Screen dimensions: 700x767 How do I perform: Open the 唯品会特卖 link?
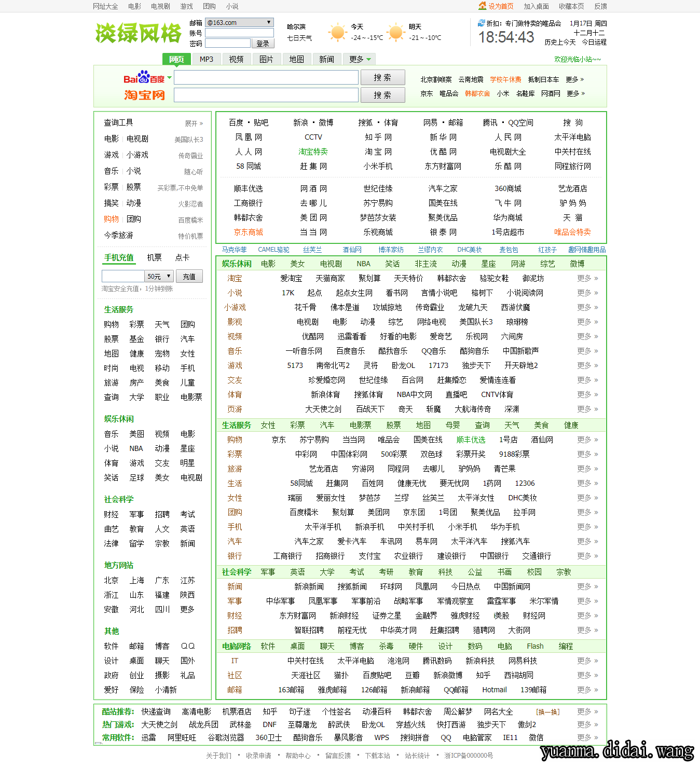tap(573, 232)
